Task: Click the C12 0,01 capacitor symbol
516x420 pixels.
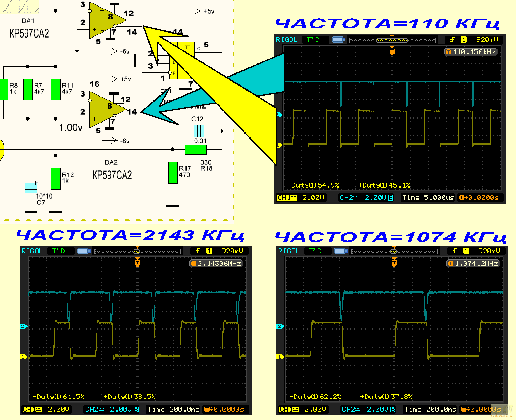Action: click(199, 131)
